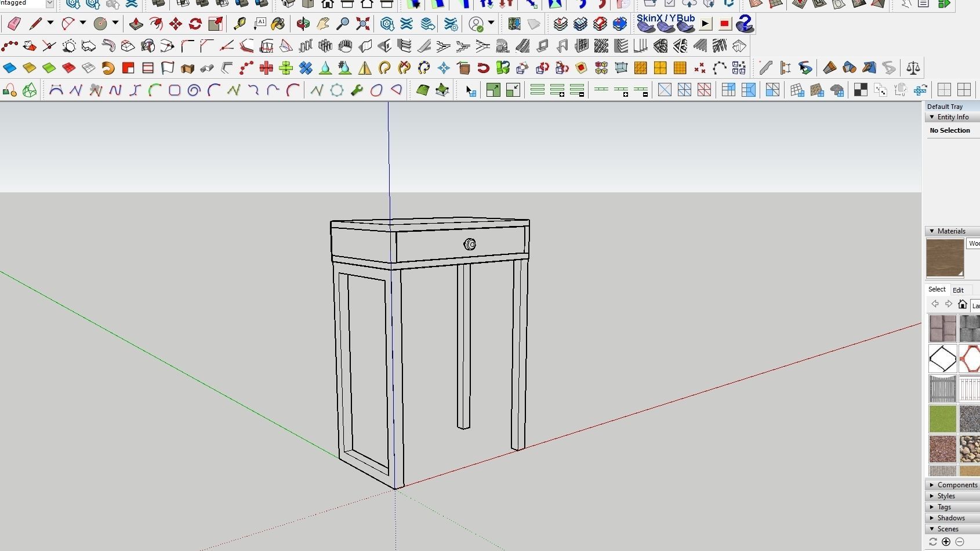This screenshot has height=551, width=980.
Task: Select the Follow Me tool
Action: pos(156,24)
